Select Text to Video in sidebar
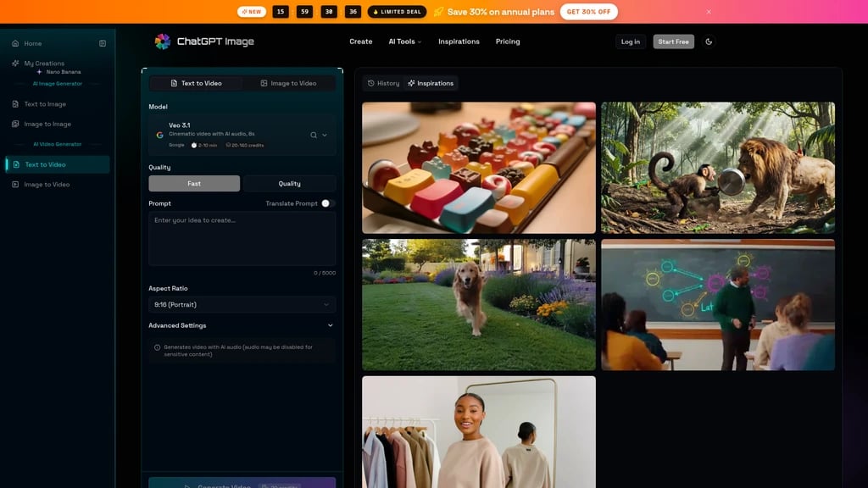This screenshot has height=488, width=868. pyautogui.click(x=58, y=164)
